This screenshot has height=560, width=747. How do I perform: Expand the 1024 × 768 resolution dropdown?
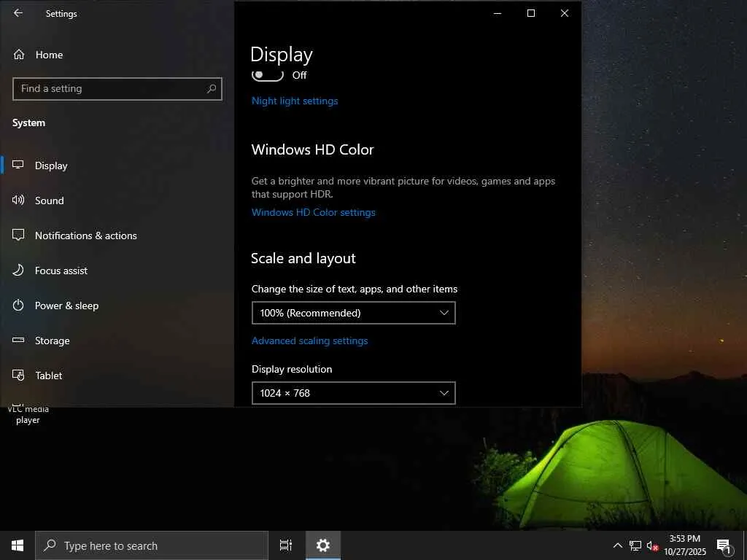pyautogui.click(x=354, y=393)
